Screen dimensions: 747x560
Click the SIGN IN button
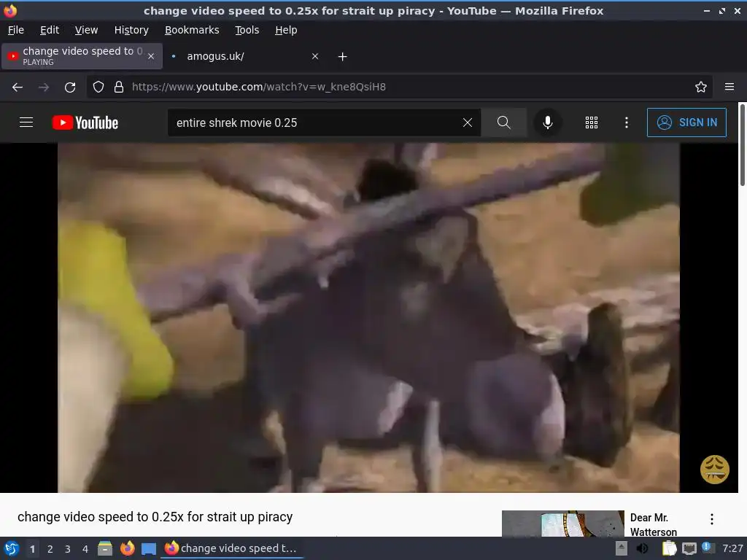pyautogui.click(x=686, y=122)
